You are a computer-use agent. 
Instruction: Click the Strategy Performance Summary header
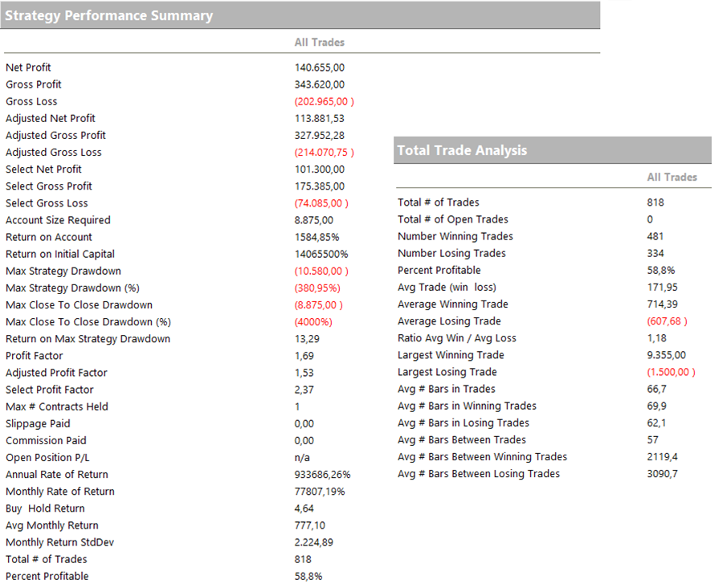(109, 15)
